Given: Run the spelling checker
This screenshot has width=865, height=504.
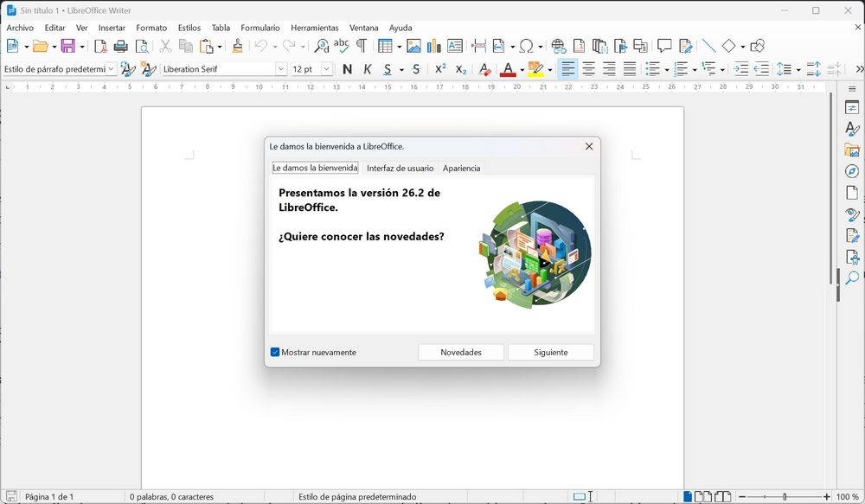Looking at the screenshot, I should pos(343,46).
